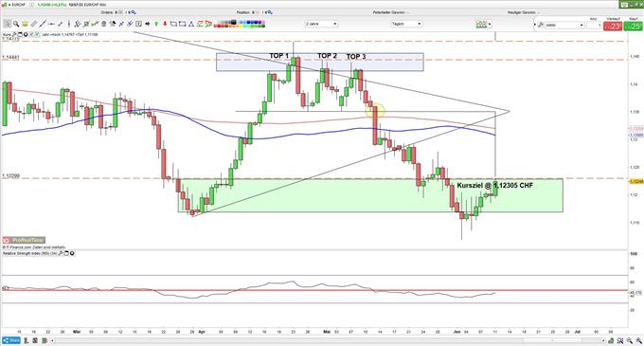Click the zoom in magnifier at bottom right
644x346 pixels.
pos(638,341)
